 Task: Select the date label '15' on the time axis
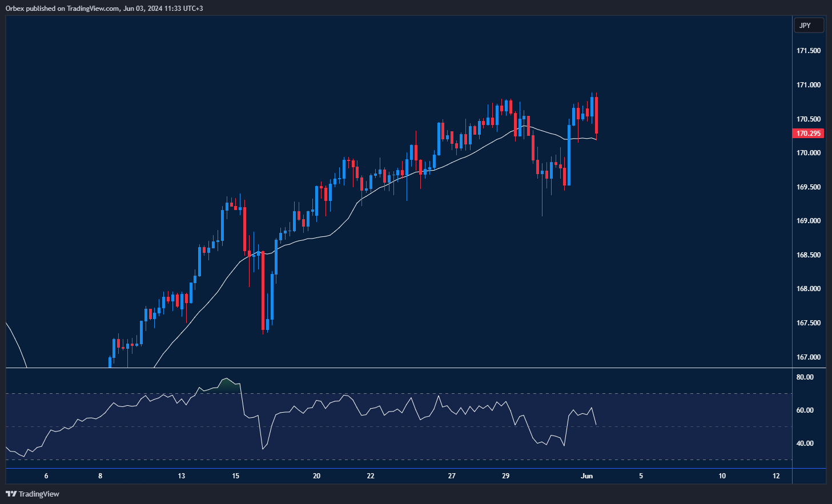coord(236,476)
